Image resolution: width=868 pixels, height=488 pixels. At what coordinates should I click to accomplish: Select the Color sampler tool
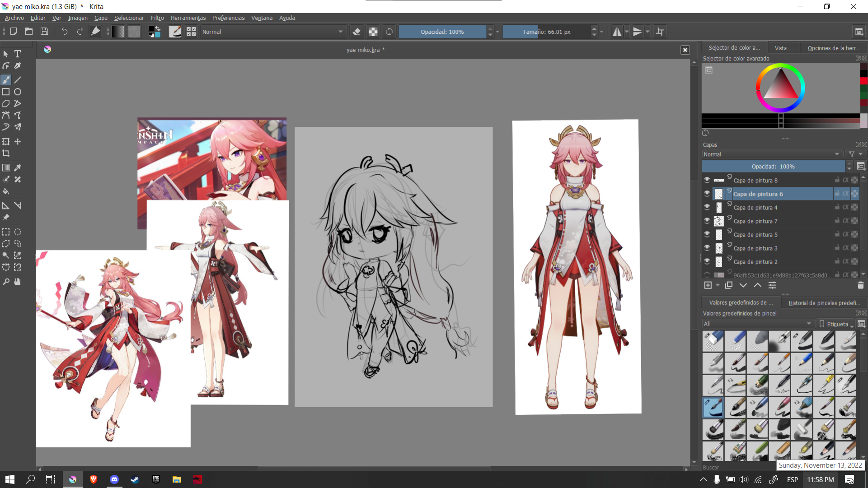coord(18,167)
